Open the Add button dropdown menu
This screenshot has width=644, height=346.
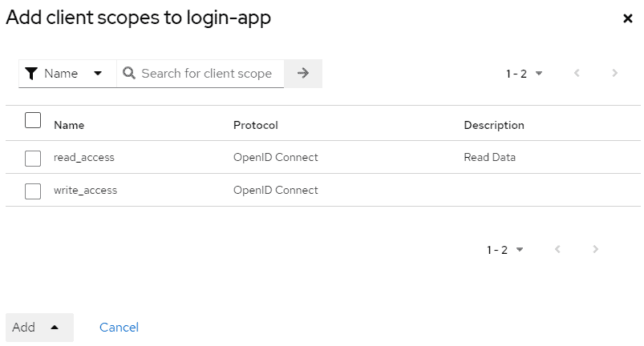click(39, 328)
